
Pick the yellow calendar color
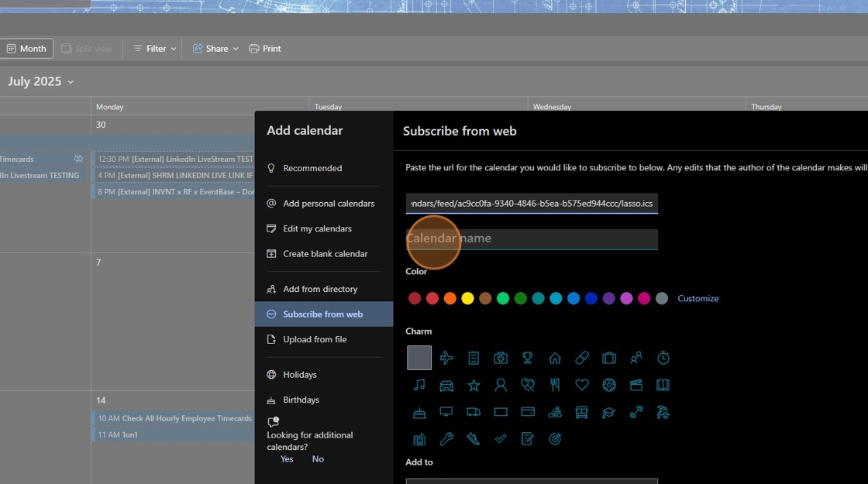467,298
